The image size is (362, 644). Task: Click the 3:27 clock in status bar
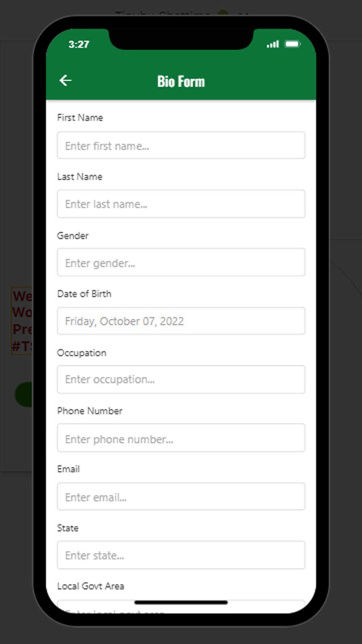[x=79, y=45]
